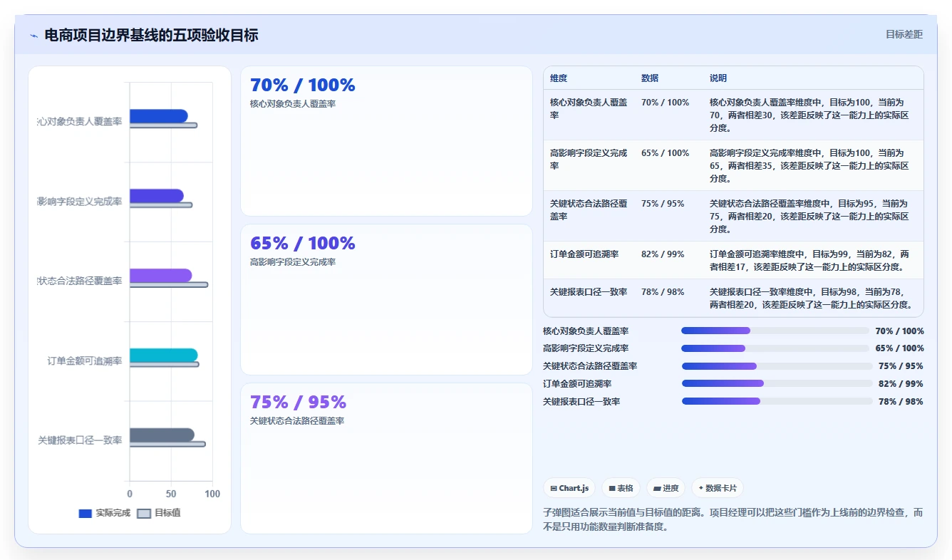The image size is (952, 560).
Task: Click the Chart.js chip
Action: [x=569, y=488]
